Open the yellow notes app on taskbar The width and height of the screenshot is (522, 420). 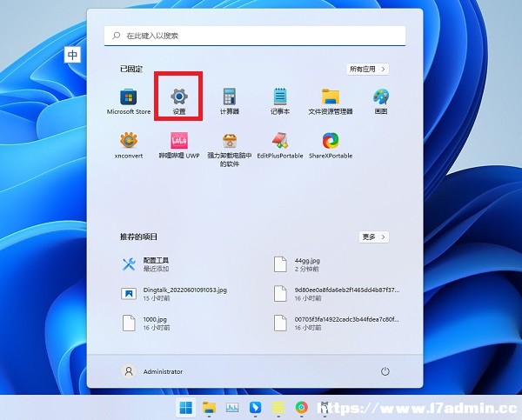point(278,407)
